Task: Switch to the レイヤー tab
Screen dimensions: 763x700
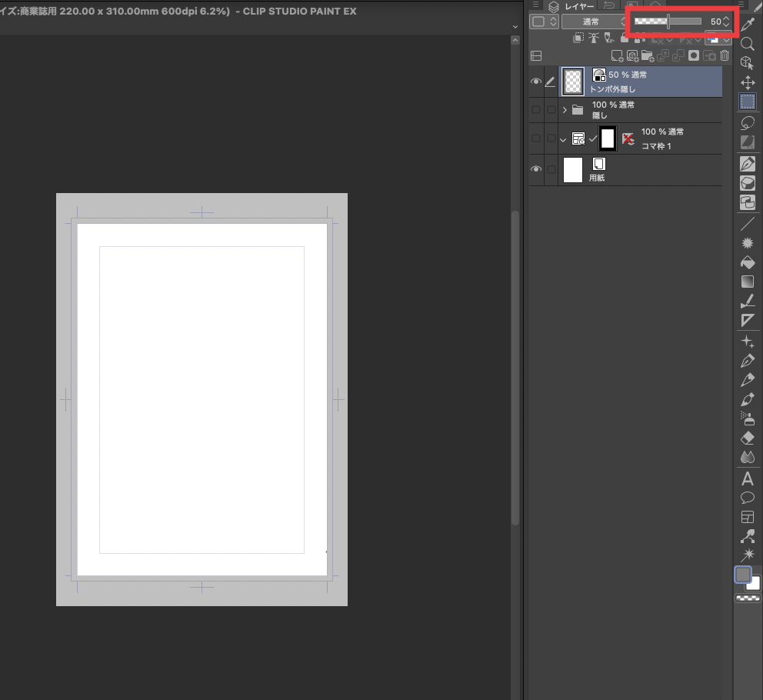Action: (578, 6)
